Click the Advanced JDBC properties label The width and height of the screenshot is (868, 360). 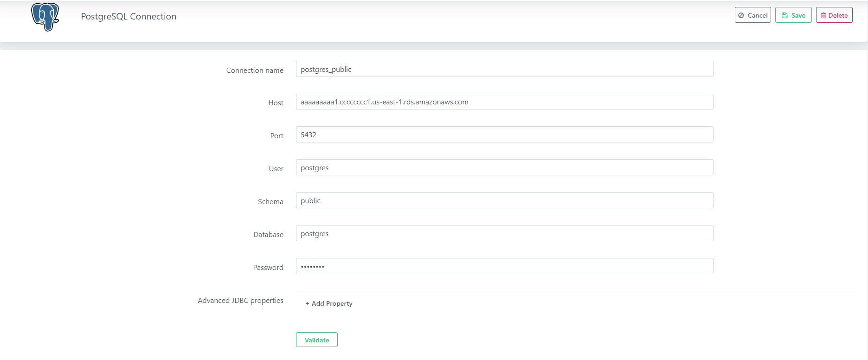pyautogui.click(x=240, y=301)
